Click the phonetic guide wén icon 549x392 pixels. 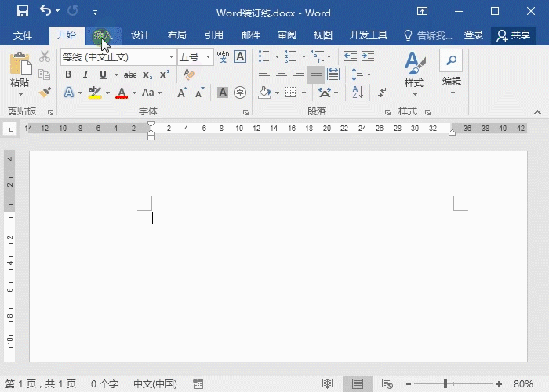click(x=223, y=56)
